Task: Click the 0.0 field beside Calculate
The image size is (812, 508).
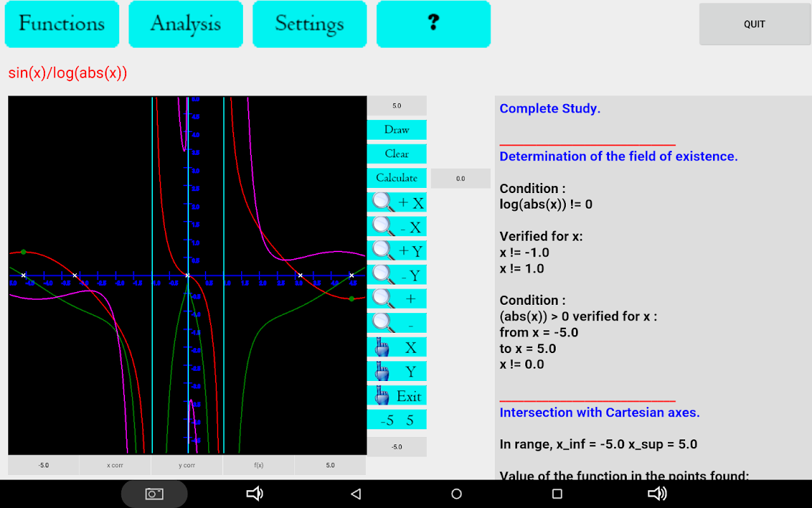Action: coord(461,178)
